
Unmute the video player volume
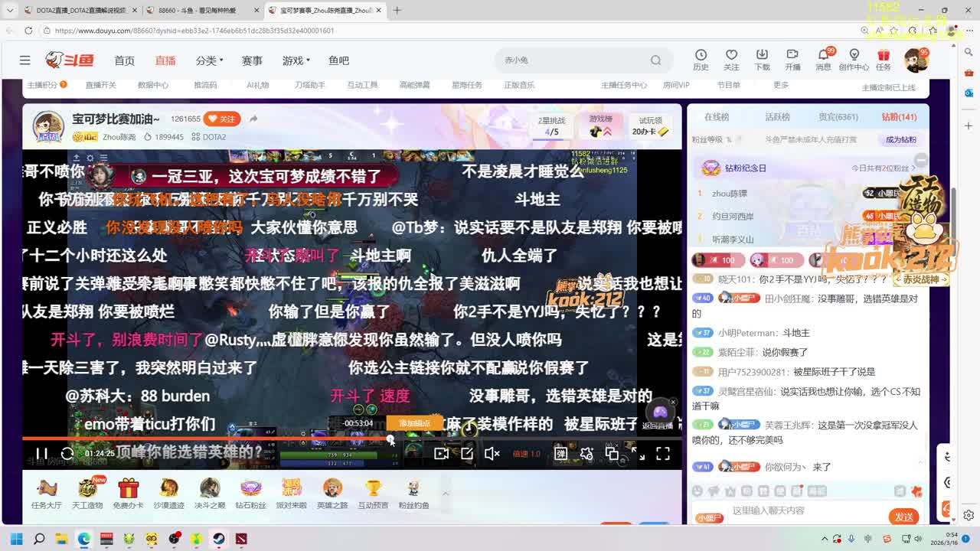coord(492,454)
